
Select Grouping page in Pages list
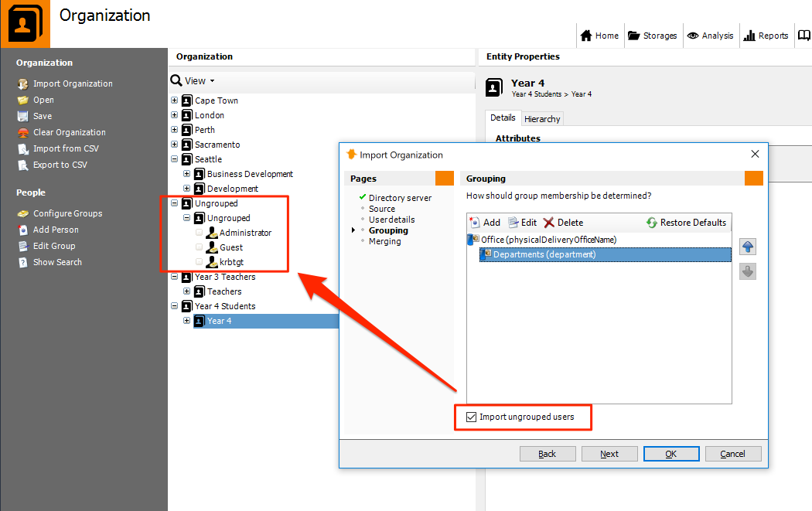pos(388,230)
